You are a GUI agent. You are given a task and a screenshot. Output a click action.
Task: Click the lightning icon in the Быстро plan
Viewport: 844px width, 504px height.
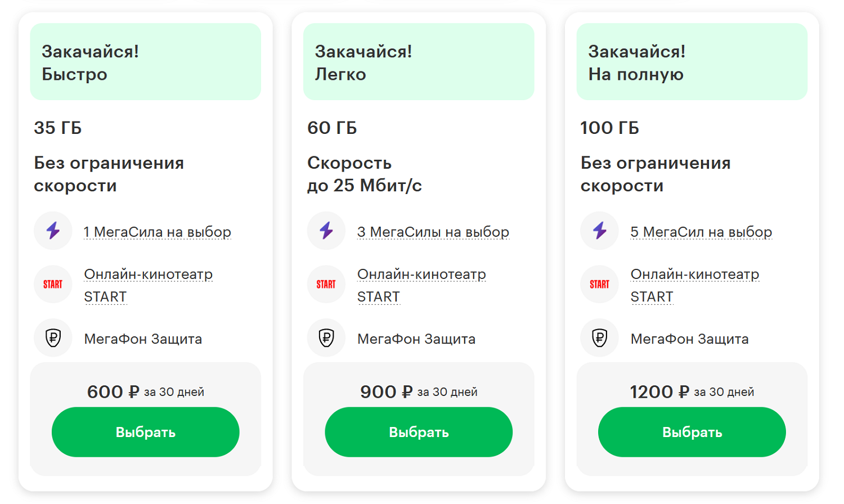click(x=53, y=231)
